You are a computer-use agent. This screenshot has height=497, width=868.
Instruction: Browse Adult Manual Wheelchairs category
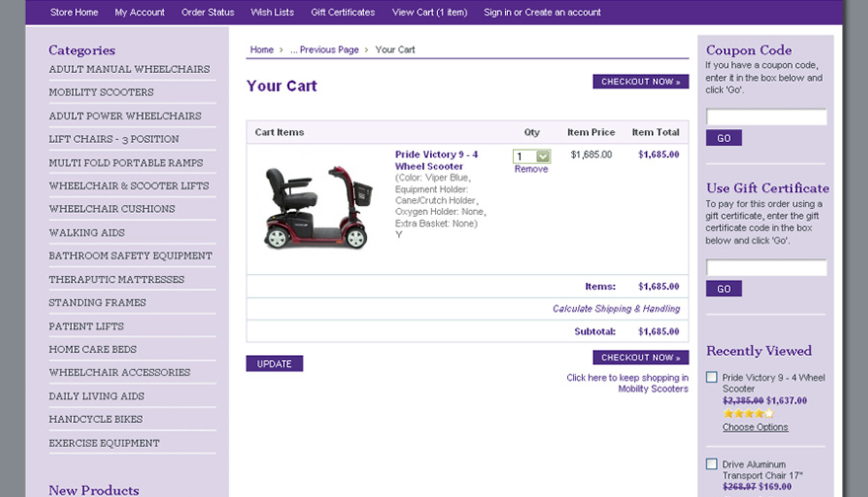[129, 69]
